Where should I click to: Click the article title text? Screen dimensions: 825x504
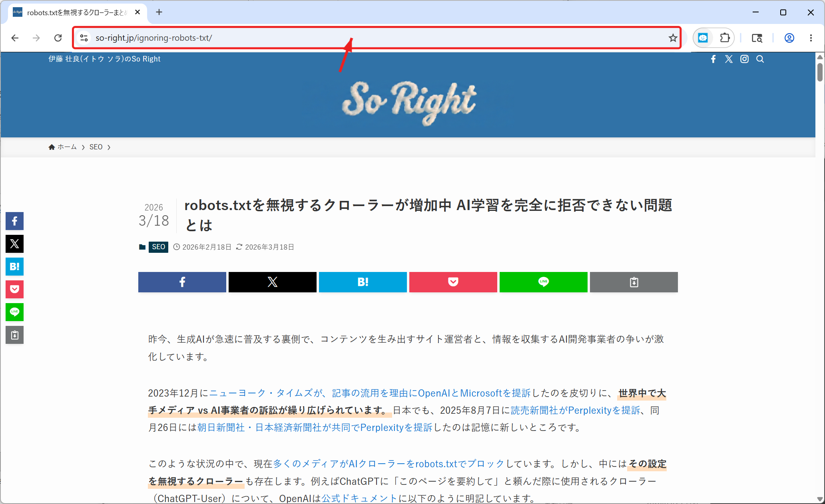tap(428, 215)
